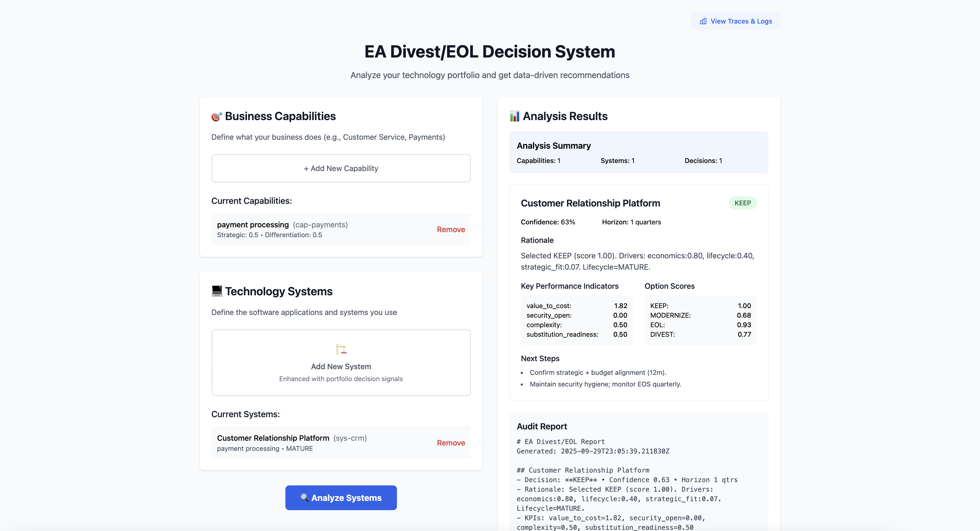Click the bar chart icon beside Analysis Results
The width and height of the screenshot is (980, 531).
[x=514, y=116]
